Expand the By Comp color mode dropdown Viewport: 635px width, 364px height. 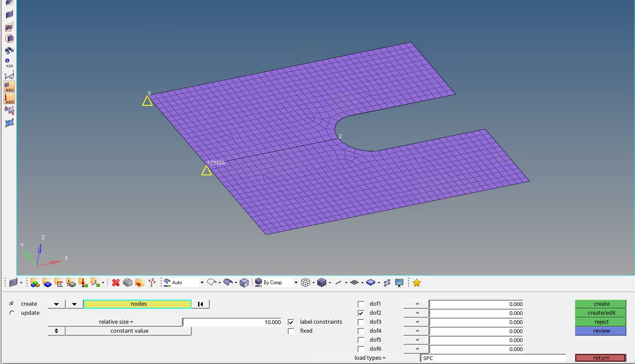click(296, 283)
